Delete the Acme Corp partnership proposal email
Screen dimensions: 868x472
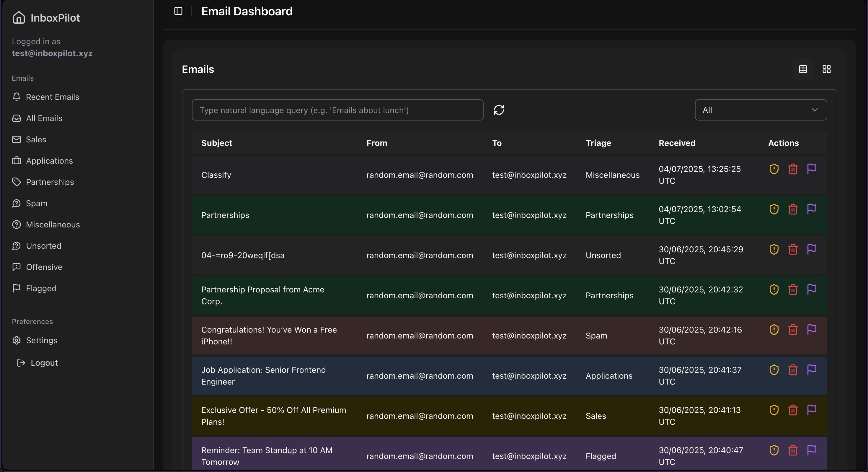tap(793, 289)
